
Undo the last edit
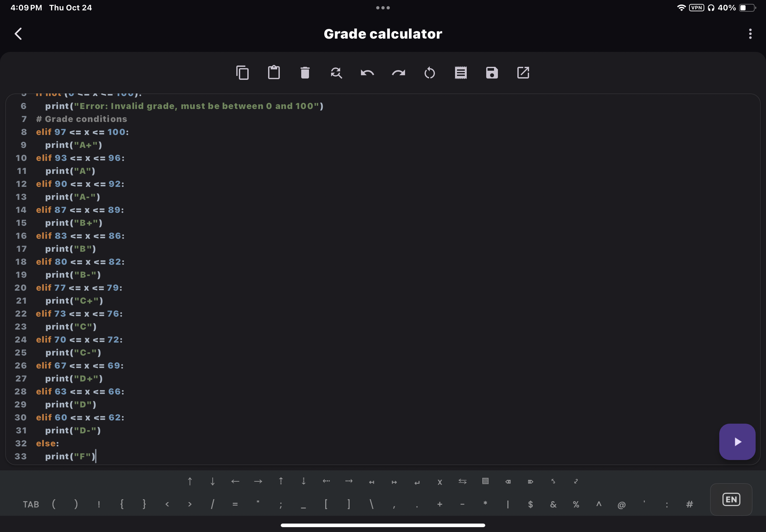(x=367, y=73)
